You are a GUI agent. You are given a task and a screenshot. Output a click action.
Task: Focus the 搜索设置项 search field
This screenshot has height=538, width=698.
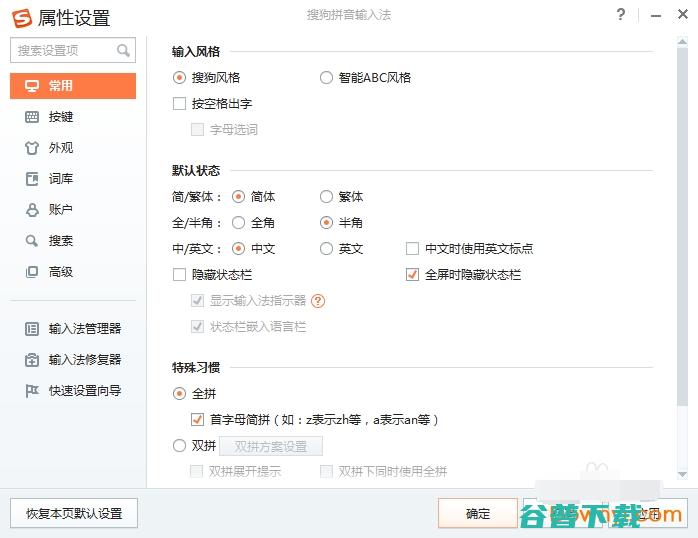tap(73, 50)
